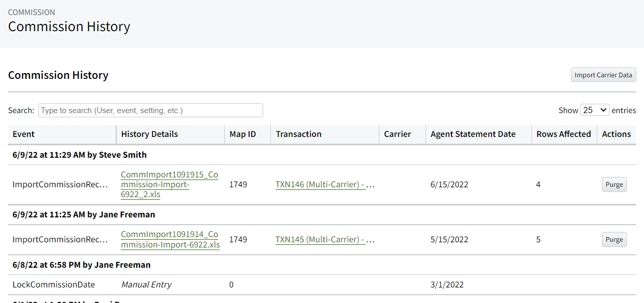Select the Transaction column header

tap(298, 134)
